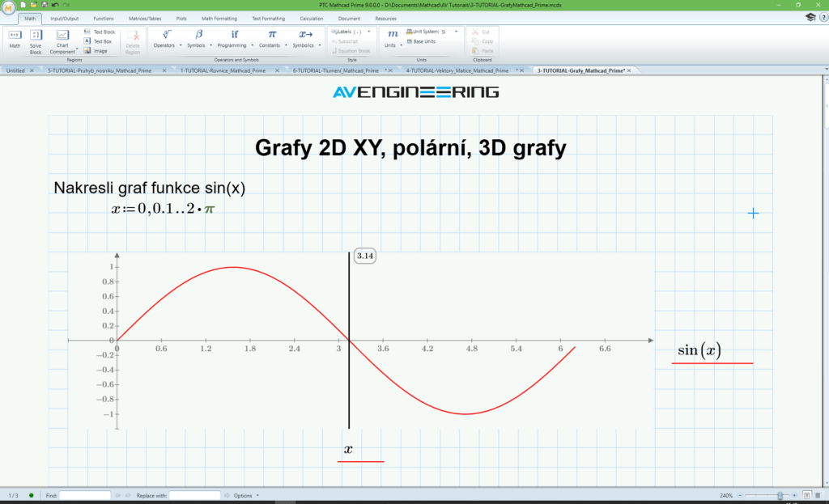
Task: Open the Document ribbon tab
Action: [349, 19]
